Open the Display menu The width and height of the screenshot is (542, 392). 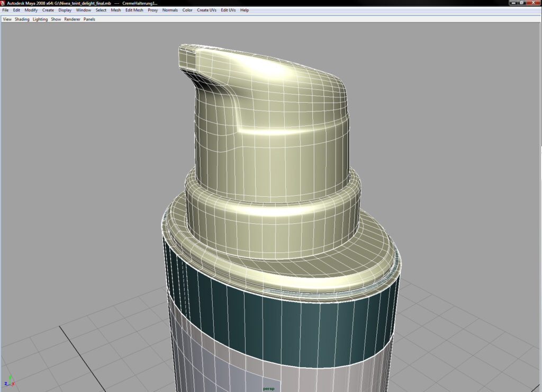point(65,10)
